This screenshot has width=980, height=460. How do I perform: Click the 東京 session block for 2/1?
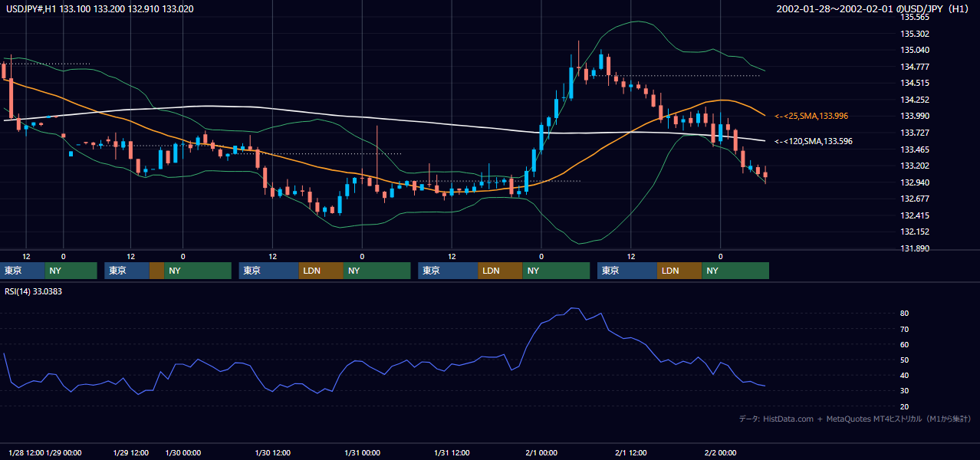click(627, 271)
